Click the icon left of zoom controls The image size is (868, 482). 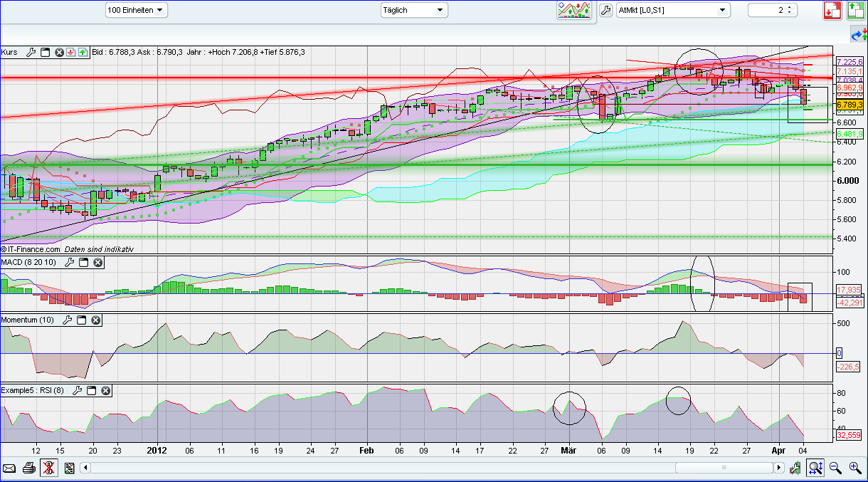pos(795,468)
